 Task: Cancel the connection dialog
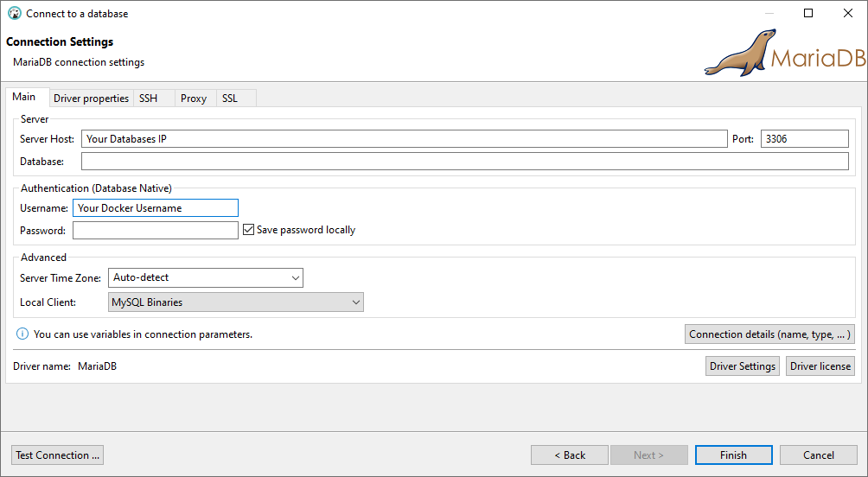click(818, 455)
